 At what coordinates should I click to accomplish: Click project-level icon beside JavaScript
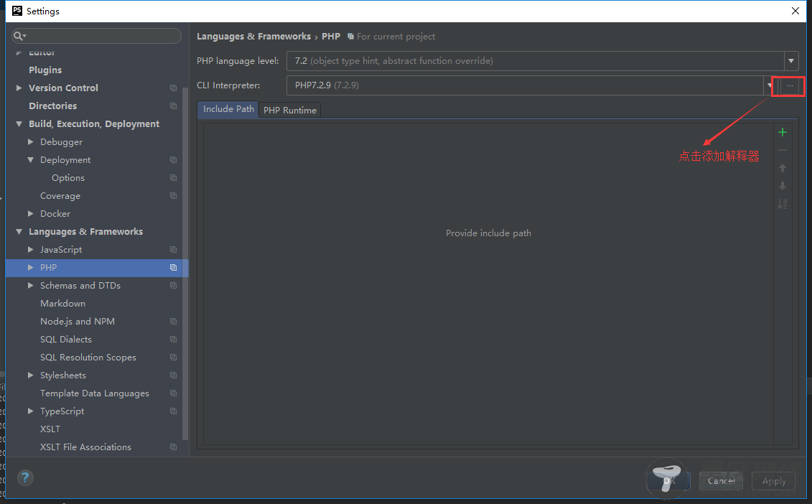coord(174,250)
